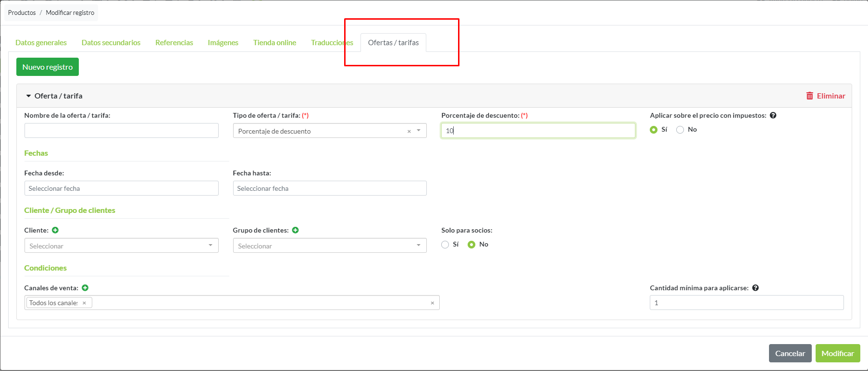Collapse the Oferta / tarifa section
The width and height of the screenshot is (868, 371).
tap(29, 96)
